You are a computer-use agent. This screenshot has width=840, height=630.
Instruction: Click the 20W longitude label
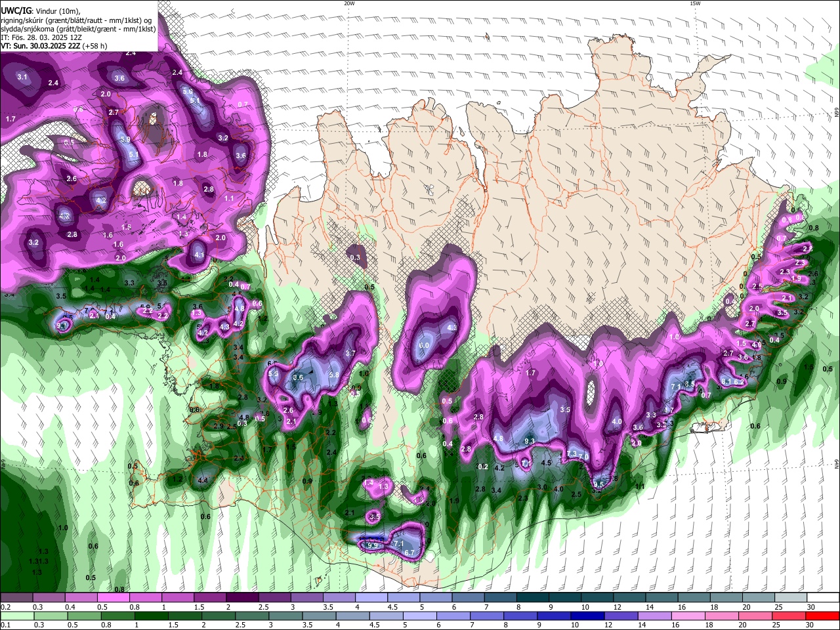tap(349, 3)
